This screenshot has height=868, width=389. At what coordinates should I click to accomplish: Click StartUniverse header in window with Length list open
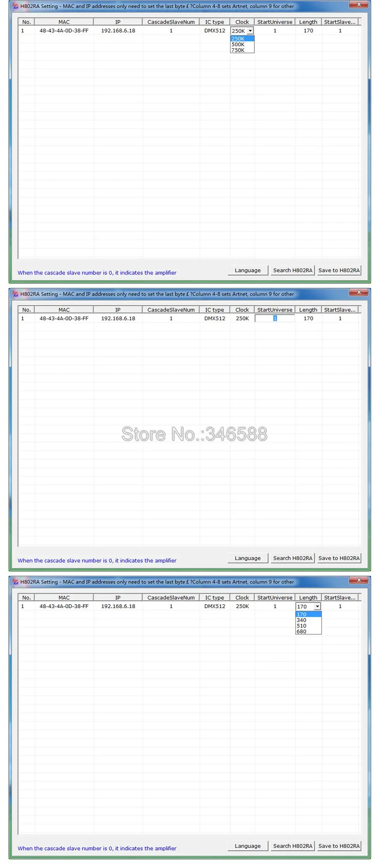tap(275, 598)
